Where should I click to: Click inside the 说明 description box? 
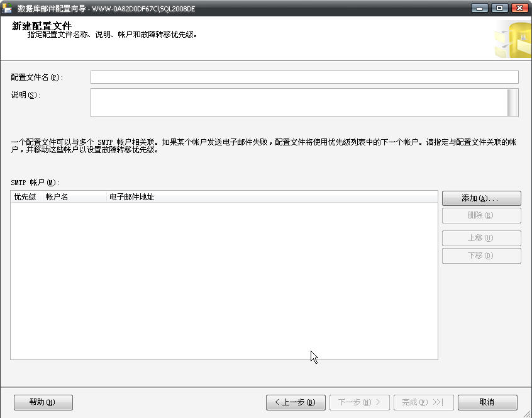tap(299, 103)
